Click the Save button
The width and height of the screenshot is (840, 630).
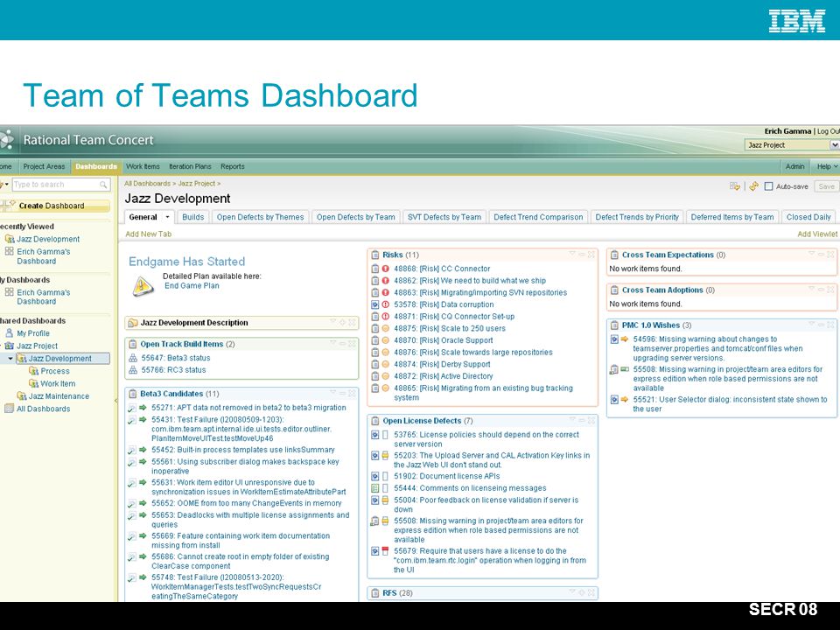[x=826, y=186]
